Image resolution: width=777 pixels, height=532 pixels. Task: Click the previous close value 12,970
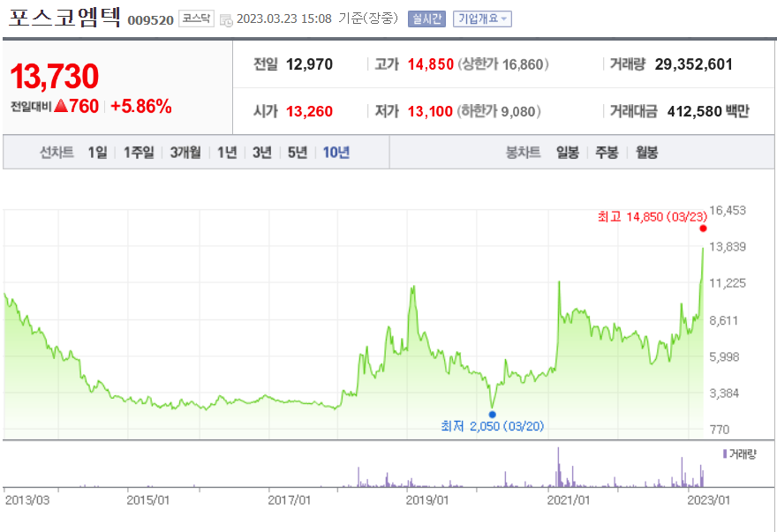point(310,64)
